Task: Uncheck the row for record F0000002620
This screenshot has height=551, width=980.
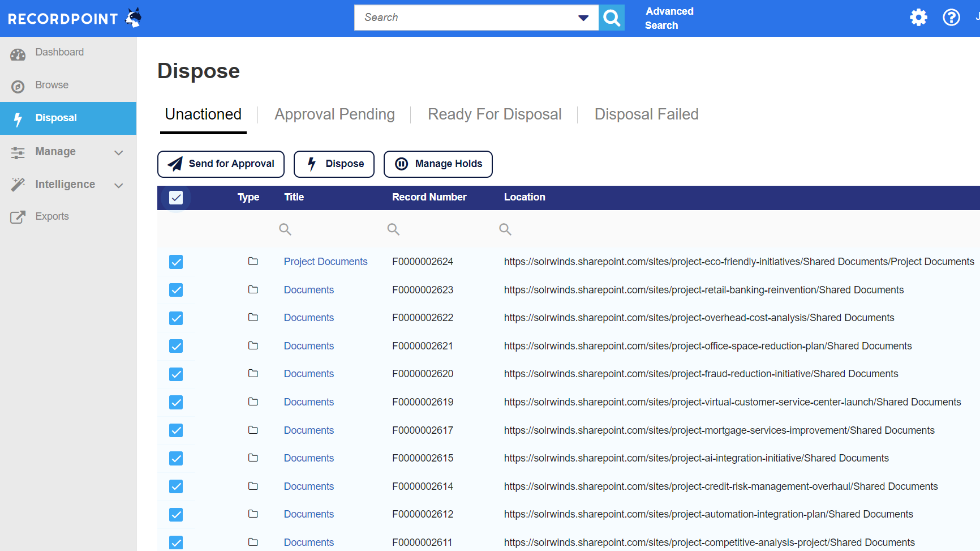Action: (176, 374)
